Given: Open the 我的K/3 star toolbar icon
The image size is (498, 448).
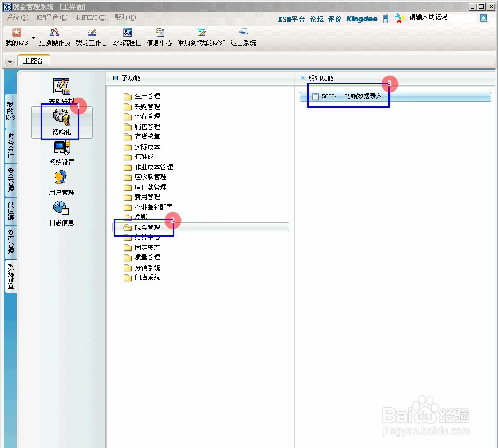Looking at the screenshot, I should (x=16, y=32).
